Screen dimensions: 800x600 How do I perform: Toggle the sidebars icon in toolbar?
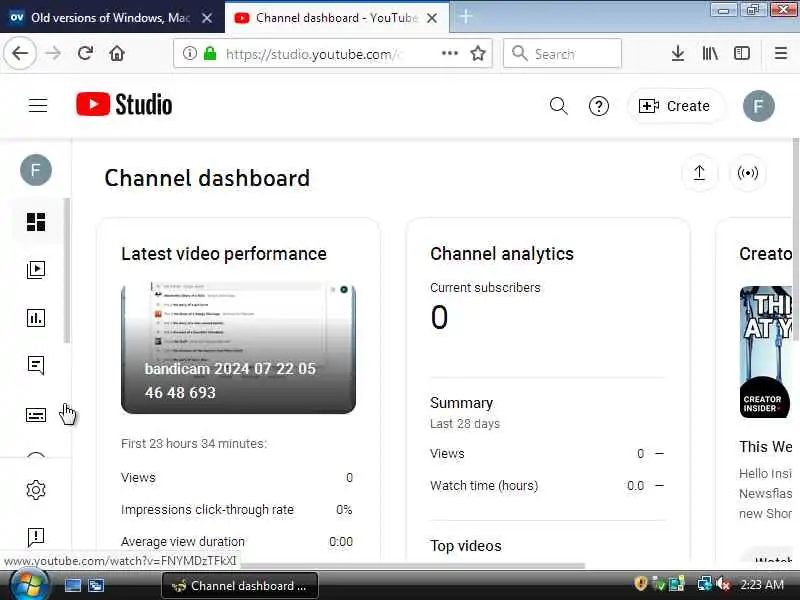741,53
